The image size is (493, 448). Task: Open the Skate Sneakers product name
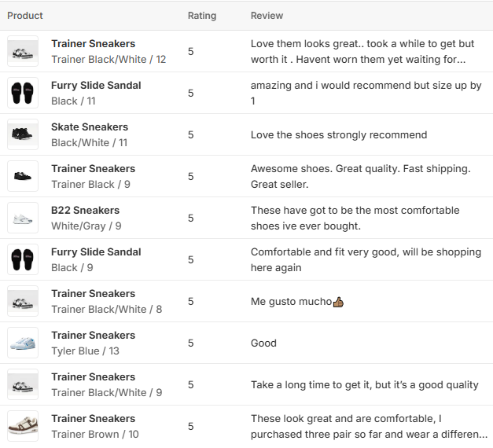click(90, 127)
